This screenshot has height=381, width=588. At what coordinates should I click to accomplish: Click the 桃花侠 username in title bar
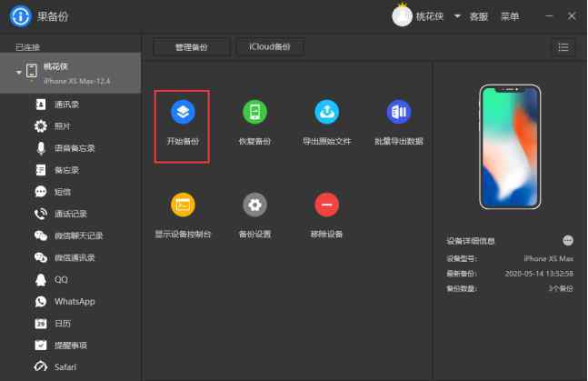click(x=429, y=16)
